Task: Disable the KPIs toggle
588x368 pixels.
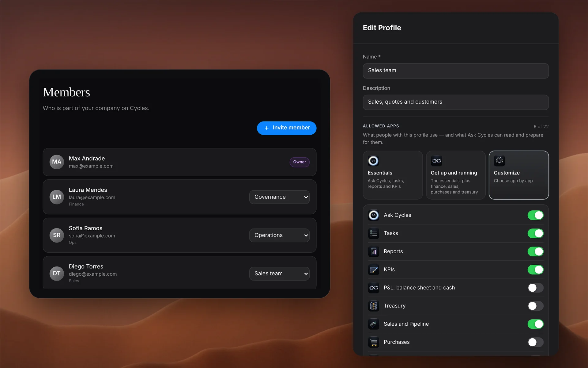Action: point(535,270)
